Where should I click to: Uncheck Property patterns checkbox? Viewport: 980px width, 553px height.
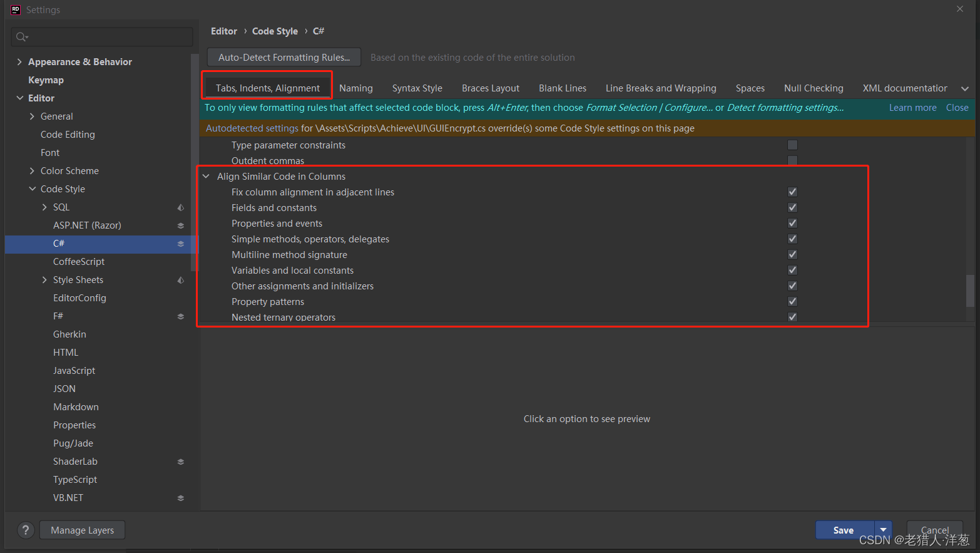(792, 301)
